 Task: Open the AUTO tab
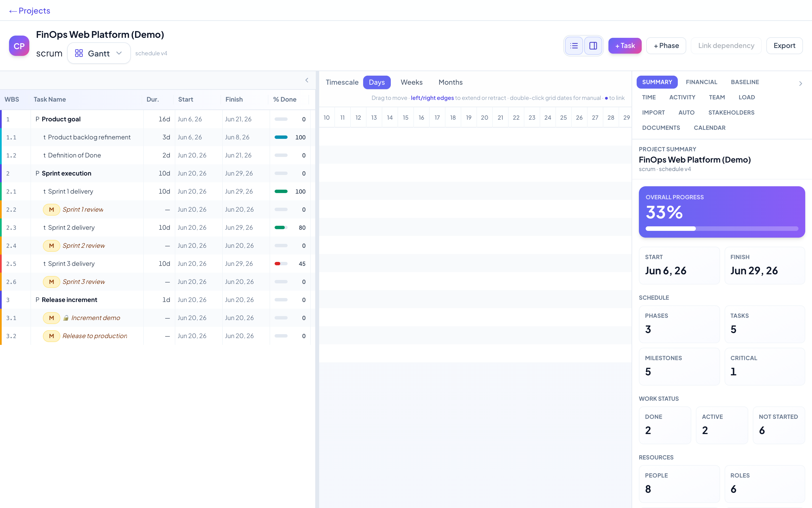point(686,113)
